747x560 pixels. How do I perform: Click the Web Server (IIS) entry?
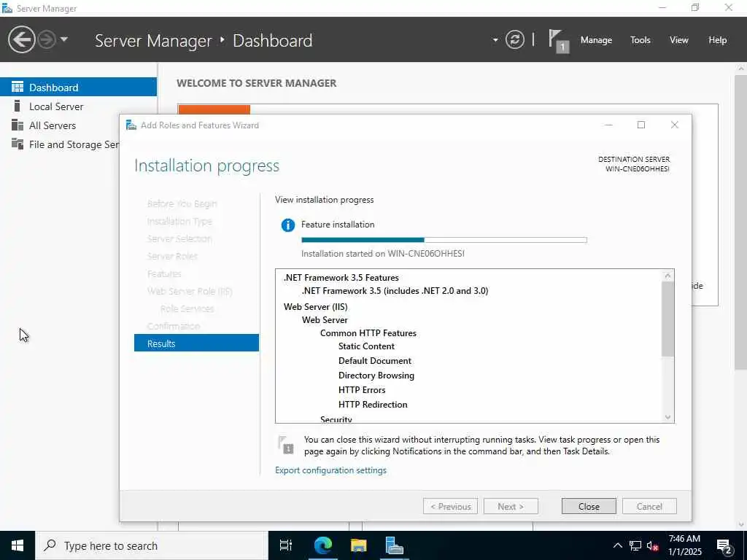pos(315,307)
